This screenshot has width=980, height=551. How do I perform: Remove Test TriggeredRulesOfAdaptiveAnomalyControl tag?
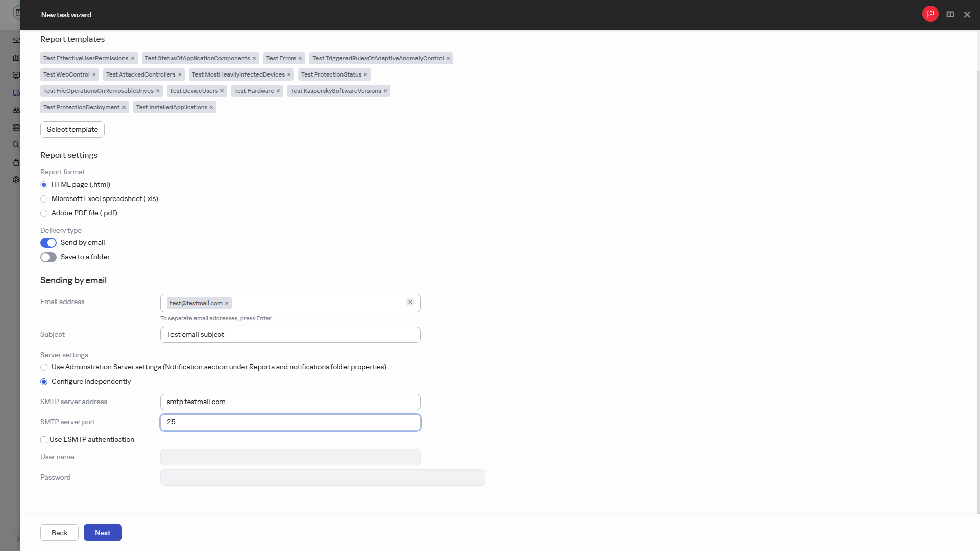[448, 59]
